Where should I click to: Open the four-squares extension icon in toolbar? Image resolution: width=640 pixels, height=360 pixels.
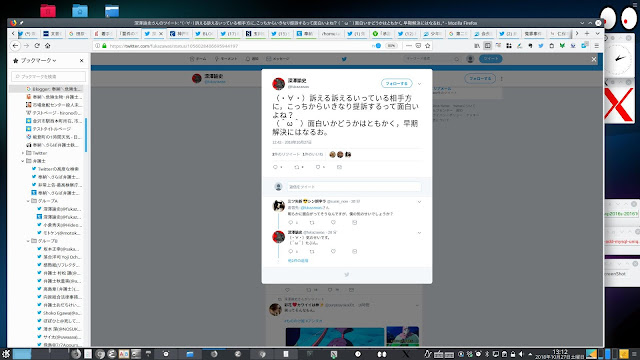tap(509, 46)
